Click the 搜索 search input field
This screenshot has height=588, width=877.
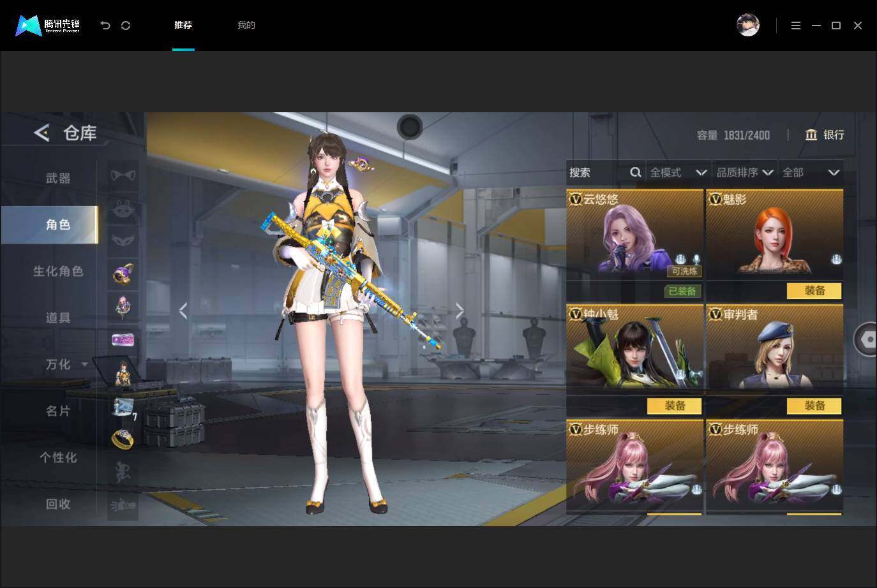coord(597,172)
